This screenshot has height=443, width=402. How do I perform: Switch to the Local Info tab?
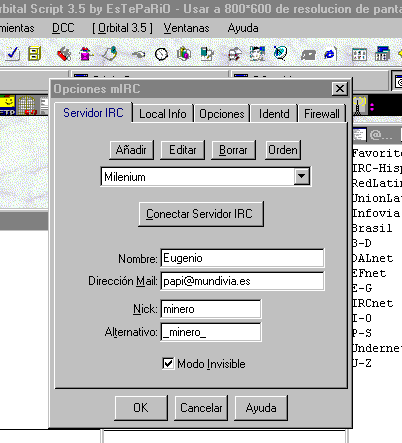[x=163, y=114]
